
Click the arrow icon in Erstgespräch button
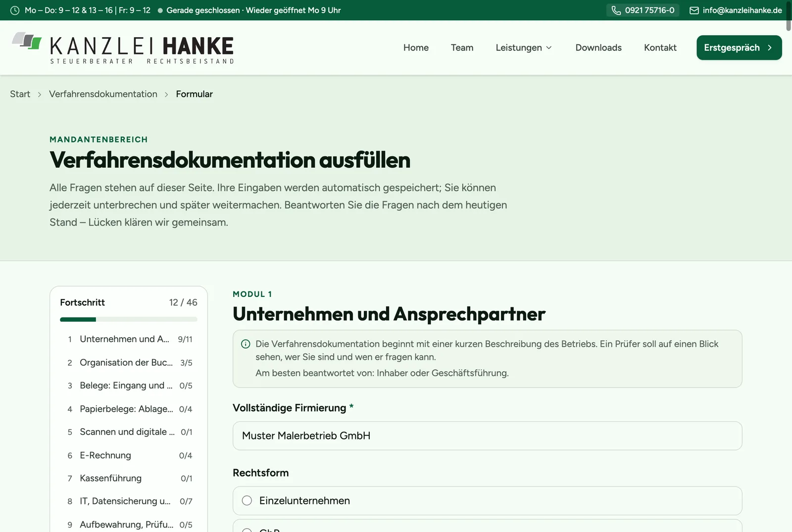click(x=770, y=48)
